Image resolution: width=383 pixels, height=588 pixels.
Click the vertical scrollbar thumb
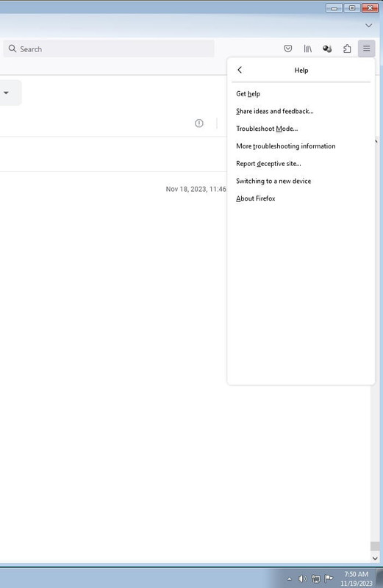375,546
